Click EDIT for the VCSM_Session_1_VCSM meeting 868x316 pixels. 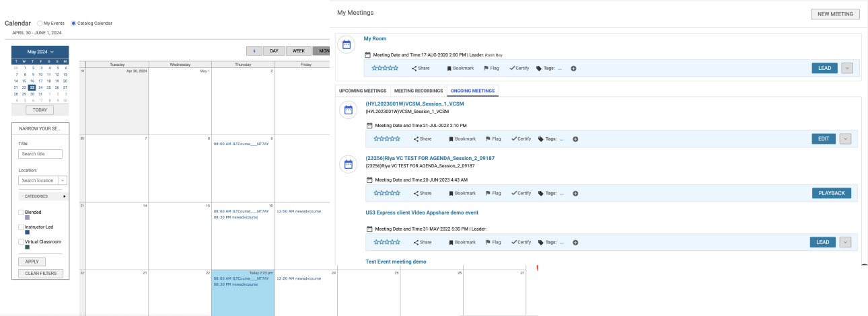pyautogui.click(x=824, y=139)
